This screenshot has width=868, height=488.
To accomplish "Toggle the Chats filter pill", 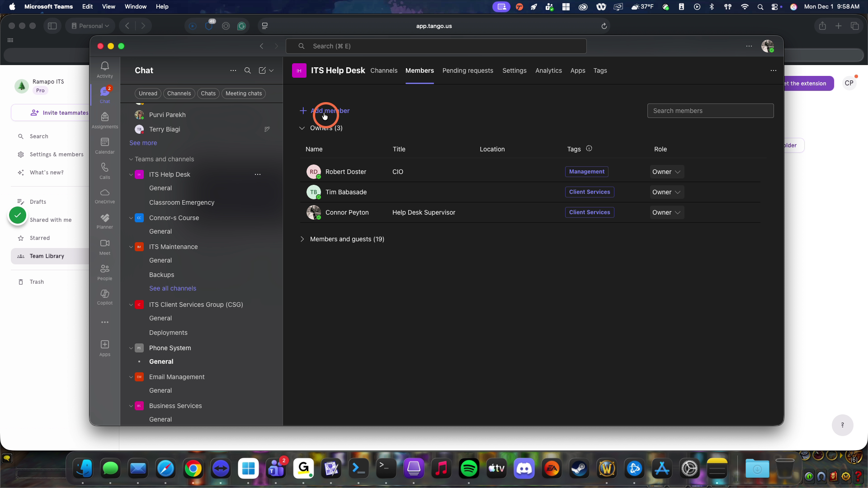I will point(208,94).
